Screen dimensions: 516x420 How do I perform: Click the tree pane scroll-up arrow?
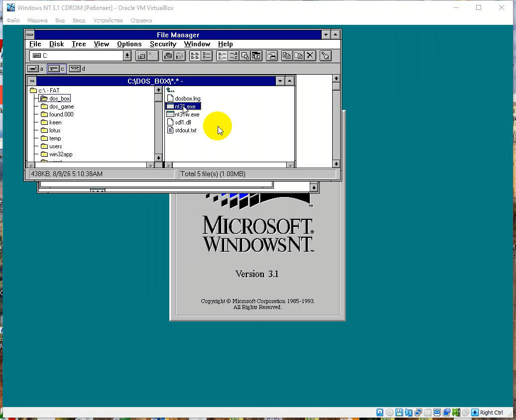(x=158, y=90)
